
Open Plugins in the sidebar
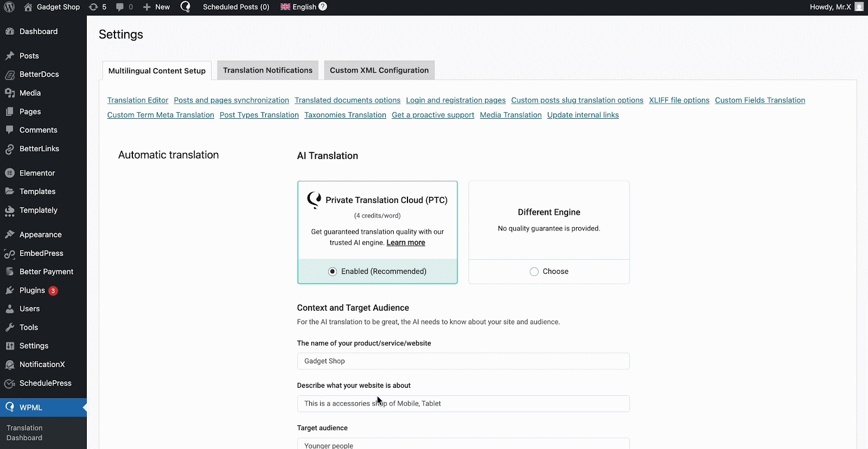[x=32, y=290]
